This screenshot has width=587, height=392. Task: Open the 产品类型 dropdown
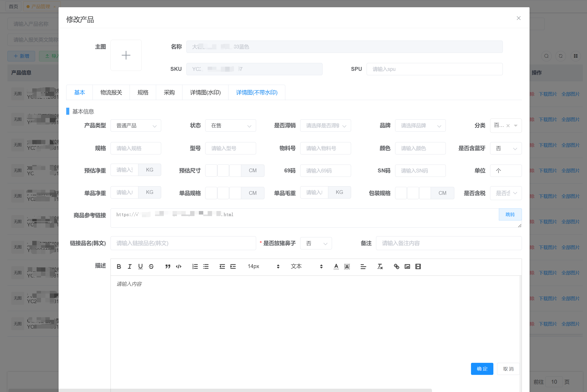pyautogui.click(x=136, y=126)
